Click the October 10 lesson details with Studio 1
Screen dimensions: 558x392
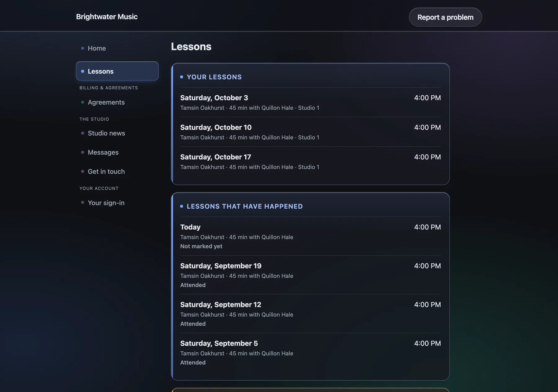250,137
